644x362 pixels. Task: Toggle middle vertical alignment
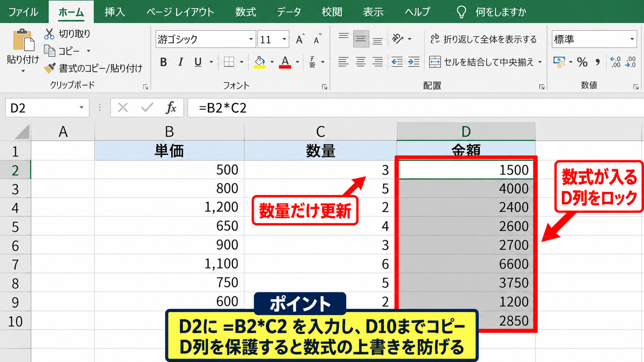click(x=361, y=39)
